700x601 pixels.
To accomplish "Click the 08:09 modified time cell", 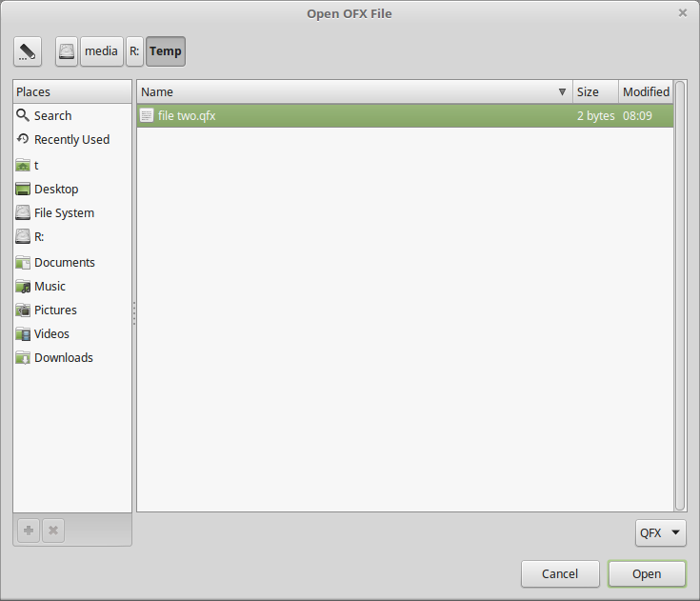I will coord(637,115).
